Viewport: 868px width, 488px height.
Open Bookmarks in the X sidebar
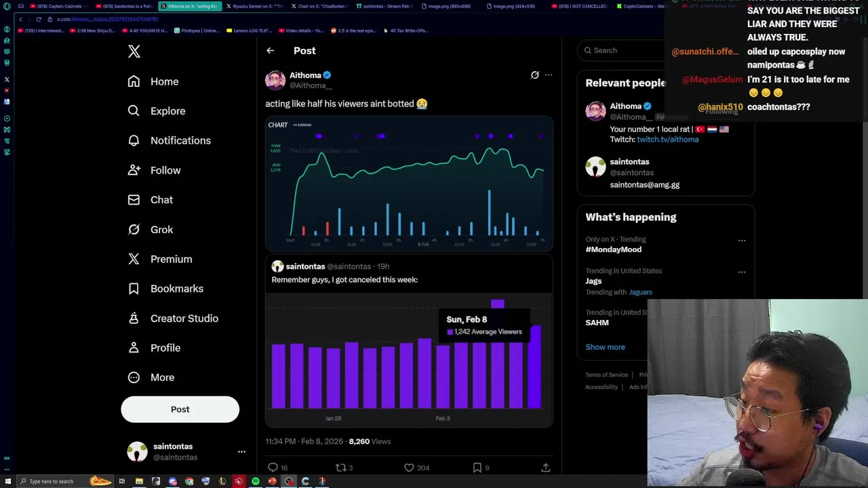pyautogui.click(x=165, y=289)
